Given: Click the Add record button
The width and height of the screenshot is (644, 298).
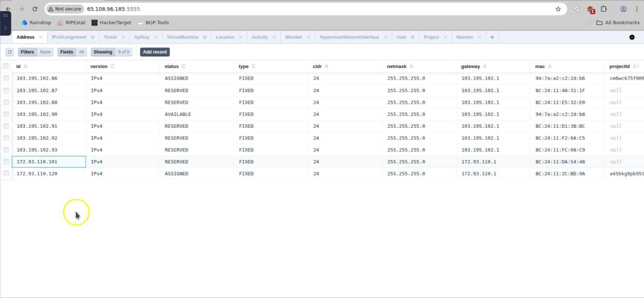Looking at the screenshot, I should [x=155, y=52].
